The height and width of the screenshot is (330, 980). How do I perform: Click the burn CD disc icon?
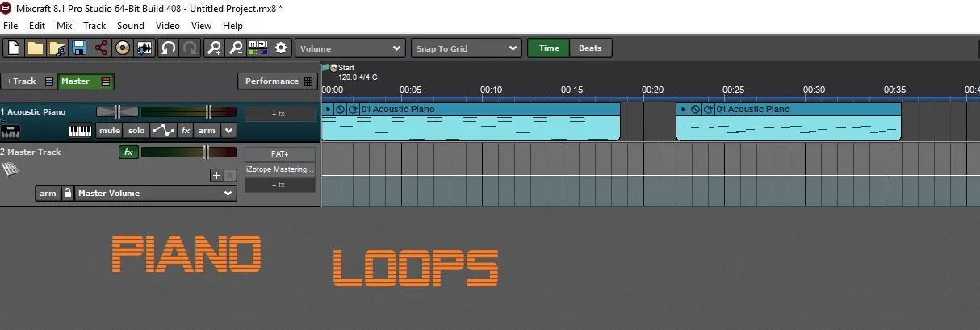point(123,48)
